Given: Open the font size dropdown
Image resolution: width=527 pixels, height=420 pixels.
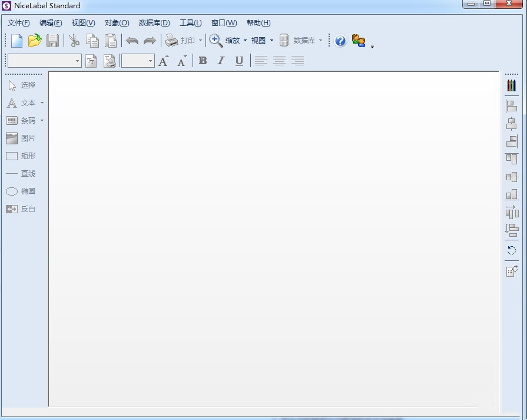Looking at the screenshot, I should point(150,61).
